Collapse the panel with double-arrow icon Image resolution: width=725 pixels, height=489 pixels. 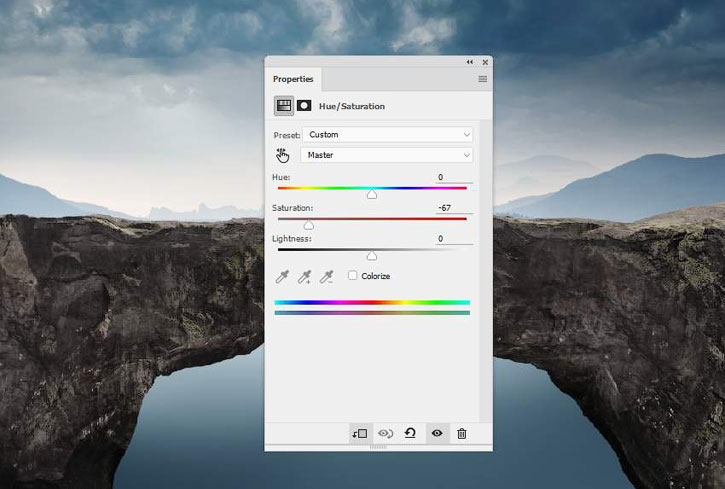(x=470, y=62)
